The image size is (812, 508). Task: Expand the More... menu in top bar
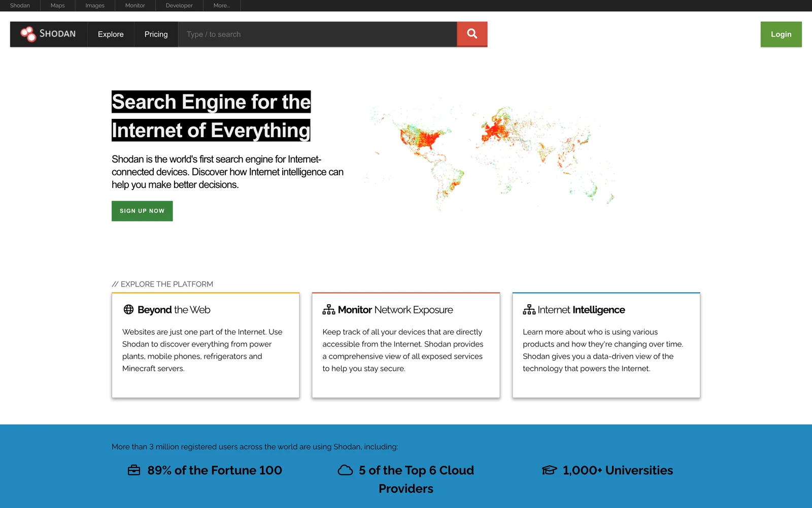coord(222,6)
